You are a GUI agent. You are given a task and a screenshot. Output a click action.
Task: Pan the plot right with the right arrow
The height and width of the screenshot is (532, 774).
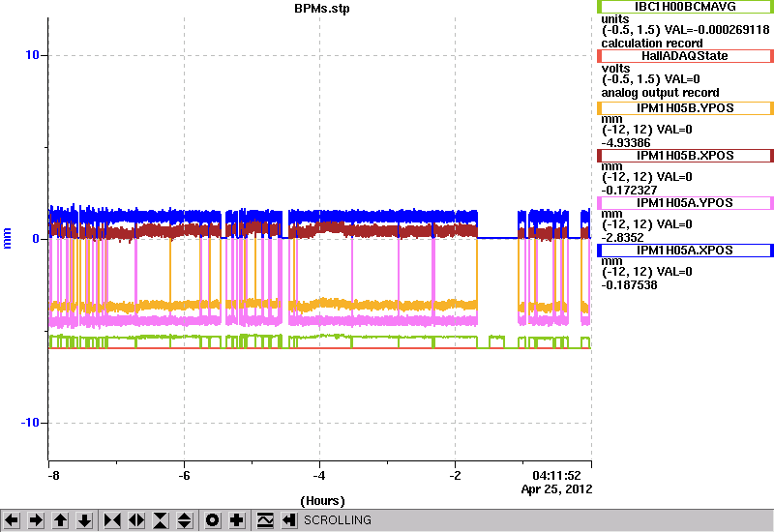[36, 520]
